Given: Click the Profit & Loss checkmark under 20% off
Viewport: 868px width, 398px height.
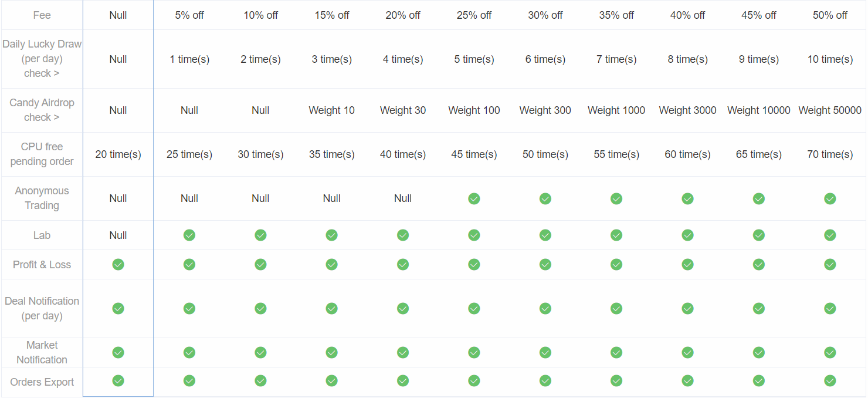Looking at the screenshot, I should point(403,264).
